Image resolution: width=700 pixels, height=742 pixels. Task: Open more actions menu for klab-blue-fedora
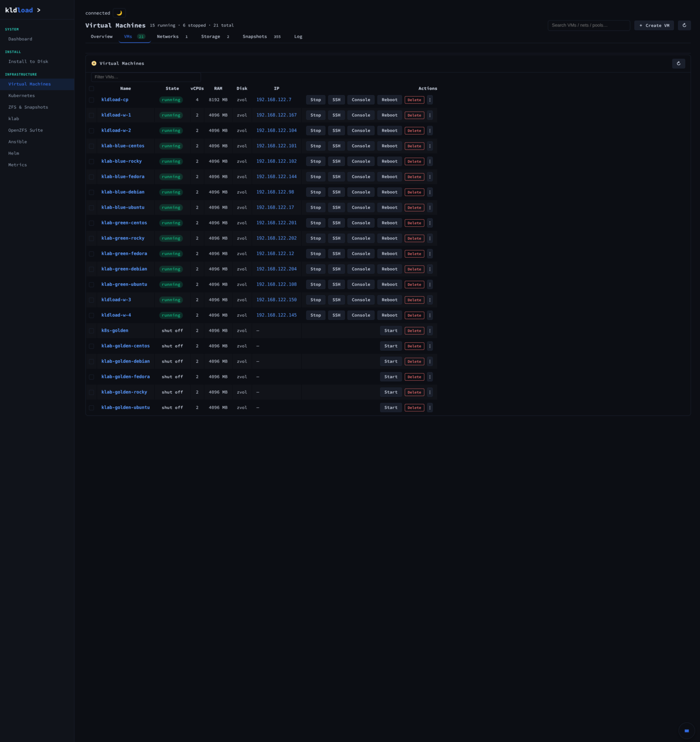click(x=429, y=177)
